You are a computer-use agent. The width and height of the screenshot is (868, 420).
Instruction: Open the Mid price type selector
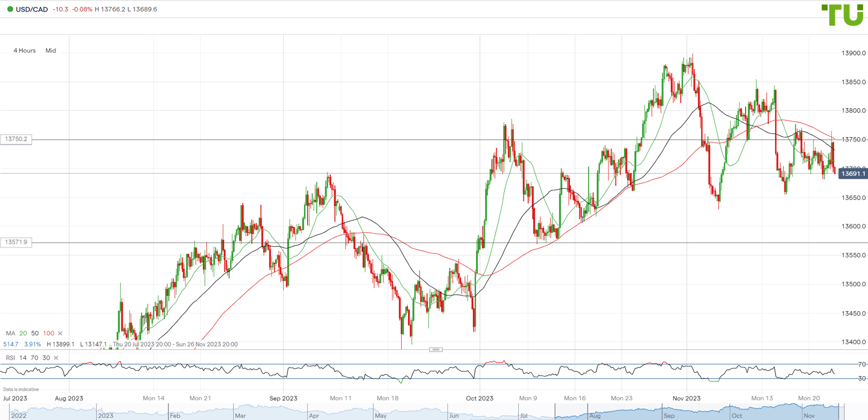(x=51, y=50)
